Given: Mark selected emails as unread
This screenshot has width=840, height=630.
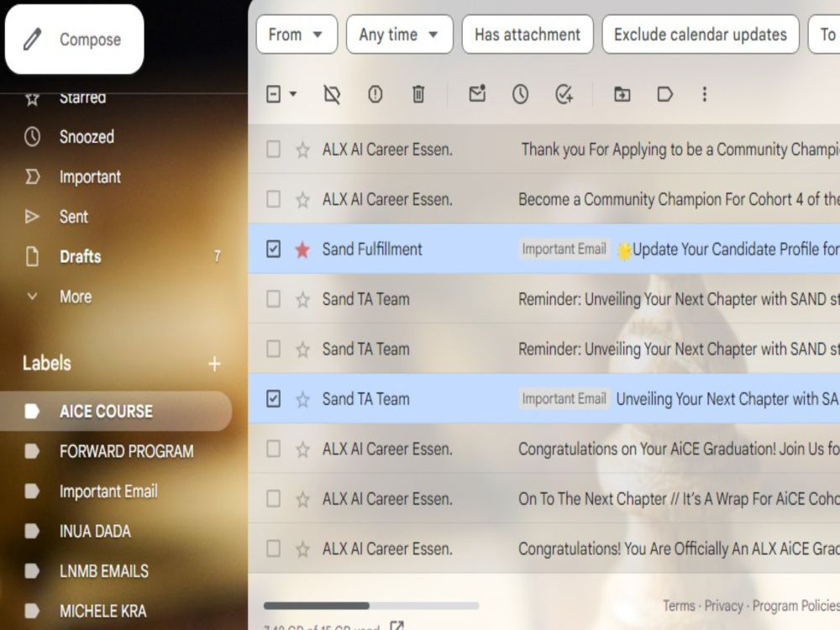Looking at the screenshot, I should pyautogui.click(x=477, y=94).
